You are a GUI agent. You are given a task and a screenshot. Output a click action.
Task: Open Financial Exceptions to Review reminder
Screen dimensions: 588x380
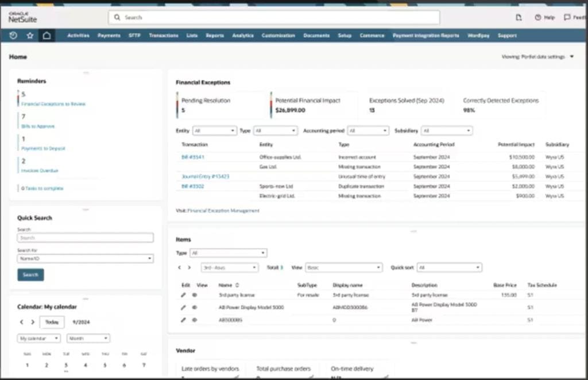pos(53,104)
